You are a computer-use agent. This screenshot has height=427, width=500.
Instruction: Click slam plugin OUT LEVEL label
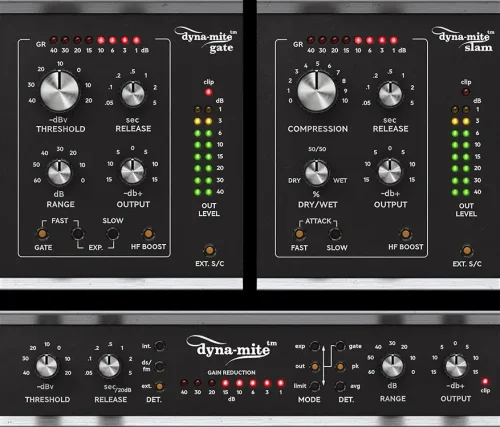point(466,210)
